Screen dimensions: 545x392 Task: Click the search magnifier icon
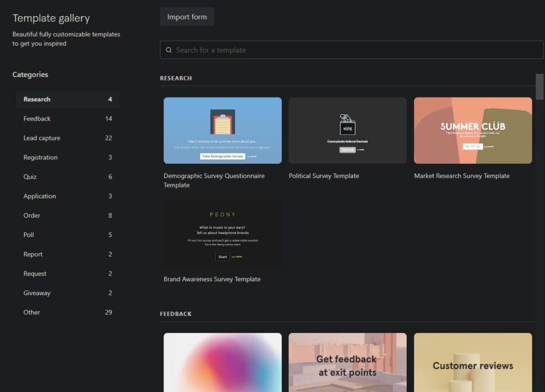click(169, 50)
